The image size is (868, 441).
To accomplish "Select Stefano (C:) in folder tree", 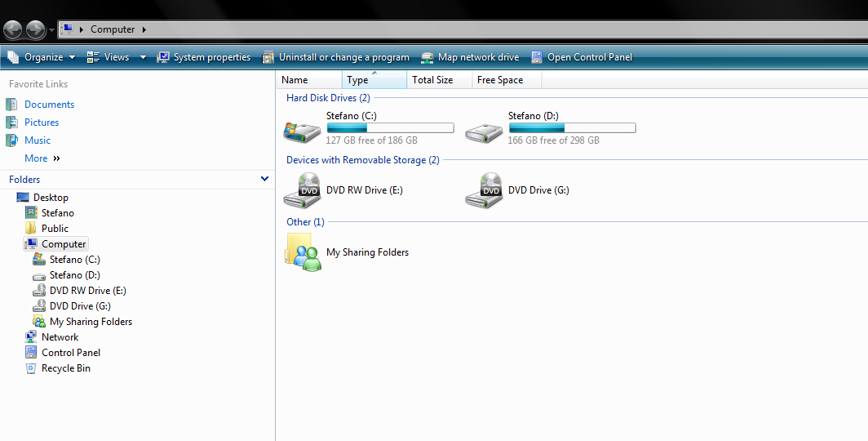I will click(x=75, y=259).
